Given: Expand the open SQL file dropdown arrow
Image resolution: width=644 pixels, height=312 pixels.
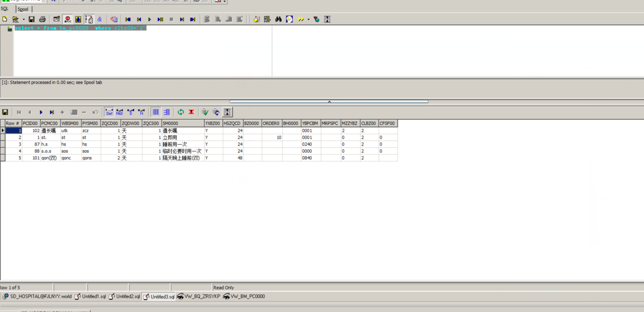Looking at the screenshot, I should [24, 19].
